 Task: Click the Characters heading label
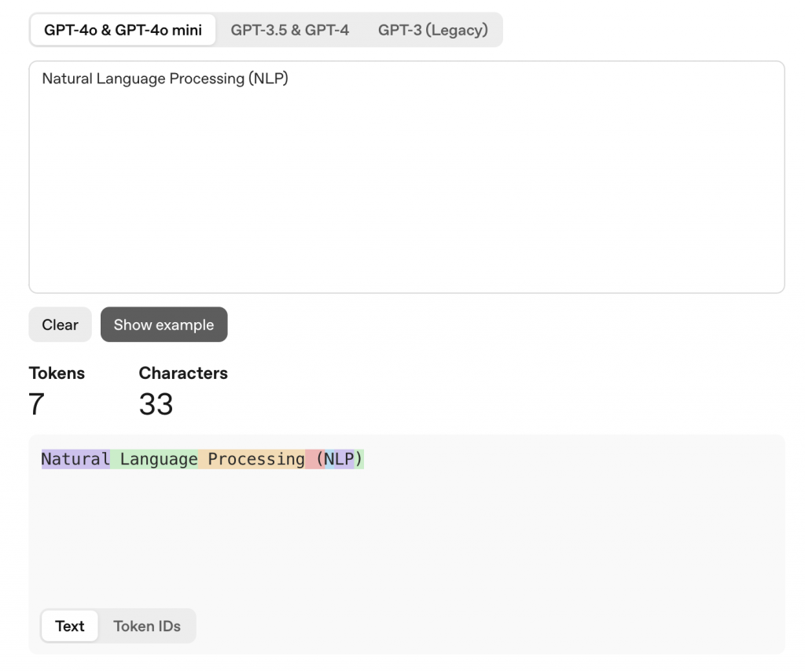point(183,373)
